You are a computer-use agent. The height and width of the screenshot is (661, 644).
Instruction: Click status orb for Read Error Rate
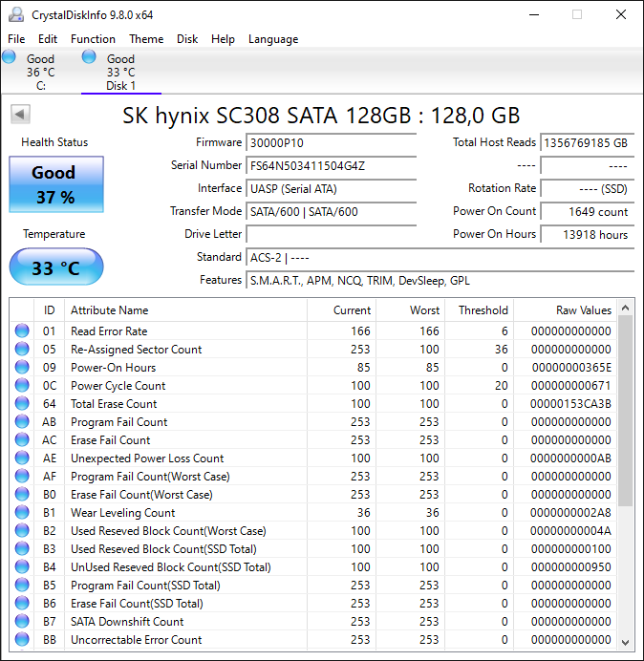[22, 330]
